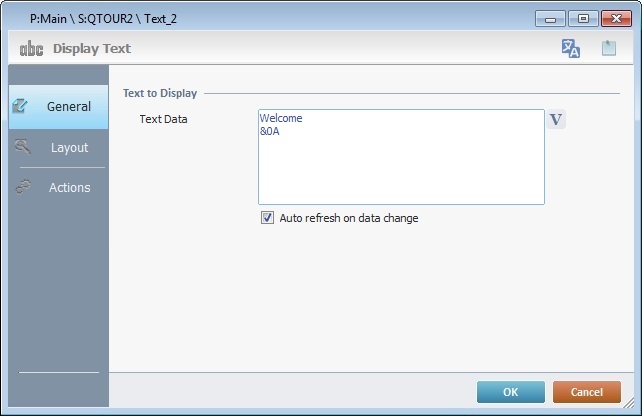Screen dimensions: 642x416
Task: Click the Welcome line in text box
Action: click(x=281, y=119)
